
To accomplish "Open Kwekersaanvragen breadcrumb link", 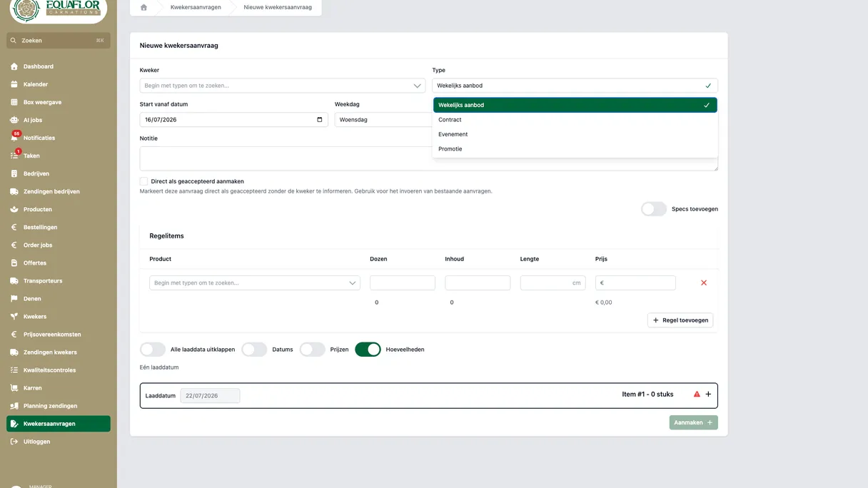I will pos(196,7).
